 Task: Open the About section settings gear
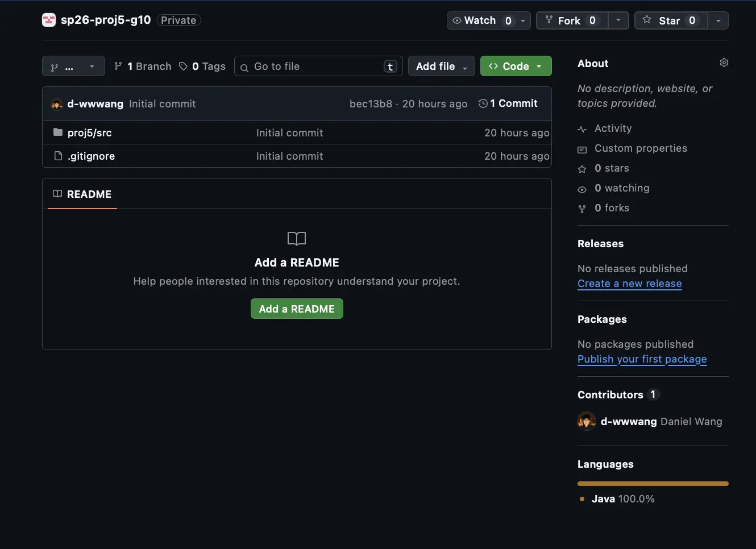pos(724,63)
